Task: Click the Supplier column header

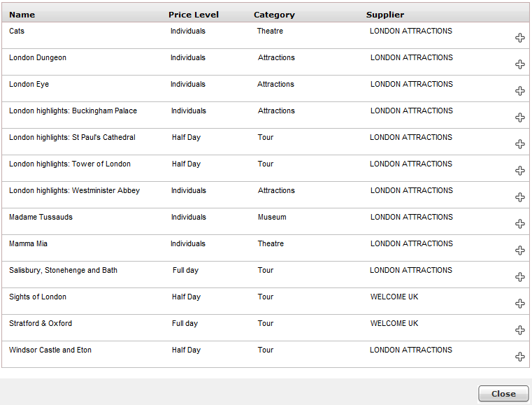Action: click(385, 15)
